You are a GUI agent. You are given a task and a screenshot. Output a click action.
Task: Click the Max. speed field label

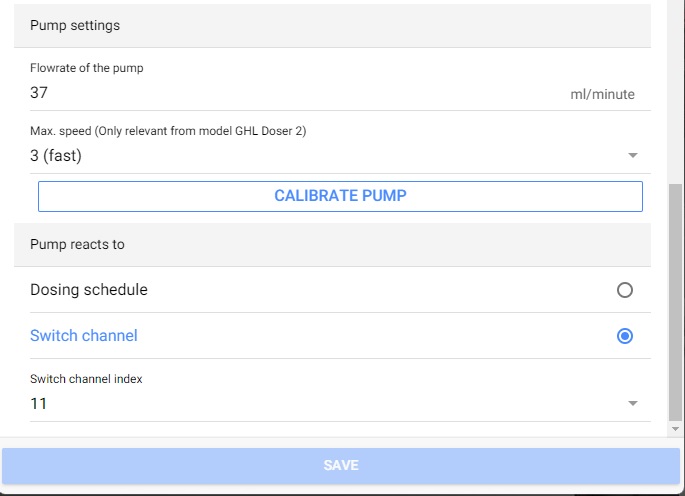pyautogui.click(x=168, y=131)
